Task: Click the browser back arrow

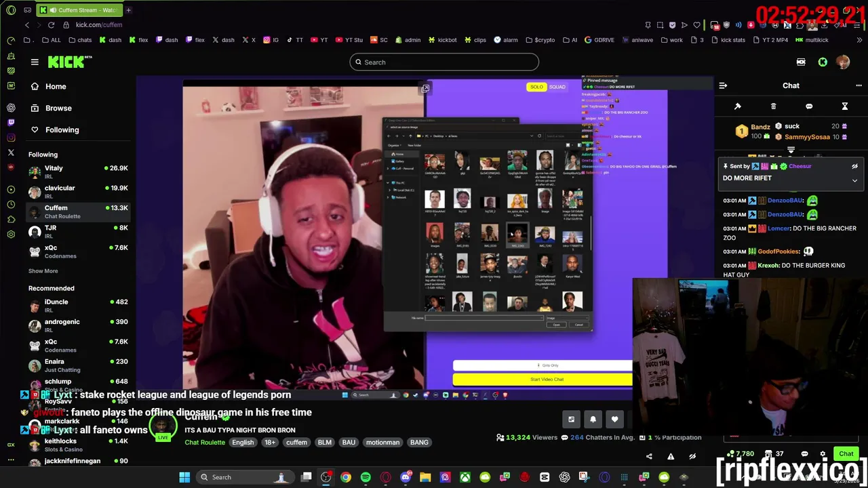Action: 27,25
